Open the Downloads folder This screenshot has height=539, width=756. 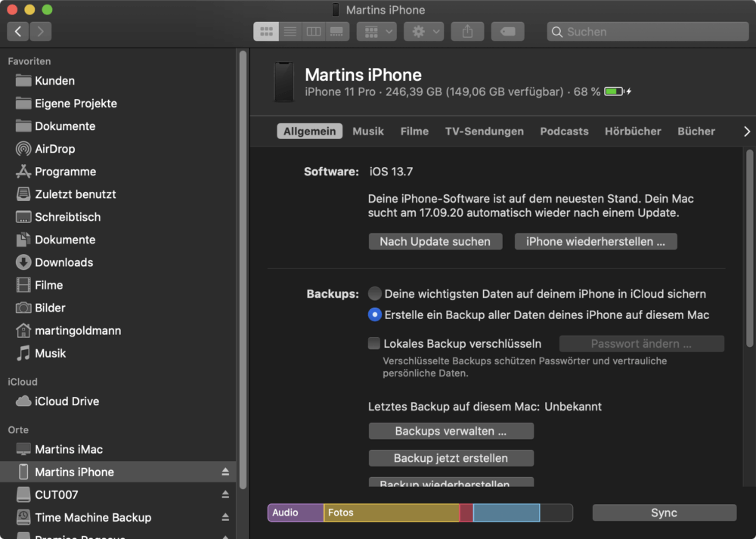pyautogui.click(x=118, y=262)
